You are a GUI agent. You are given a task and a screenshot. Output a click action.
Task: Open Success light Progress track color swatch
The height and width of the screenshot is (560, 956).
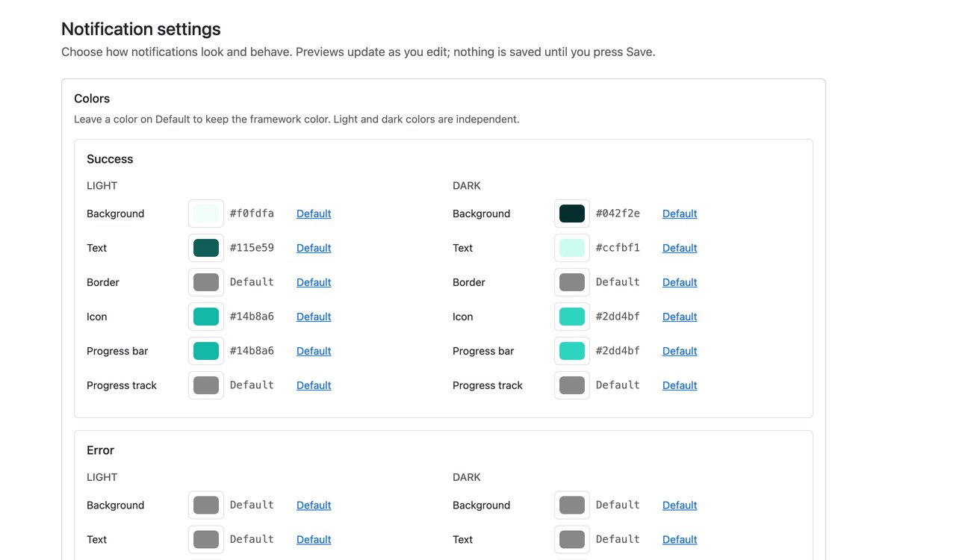206,385
